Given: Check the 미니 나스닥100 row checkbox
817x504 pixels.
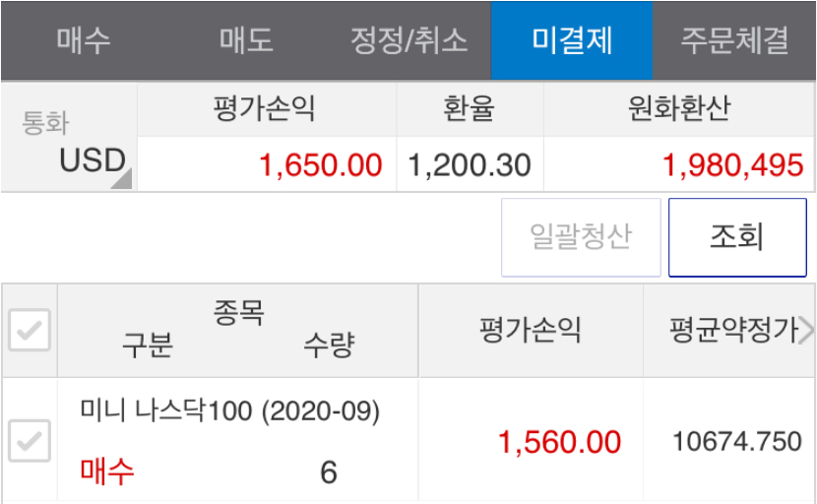Looking at the screenshot, I should 30,441.
